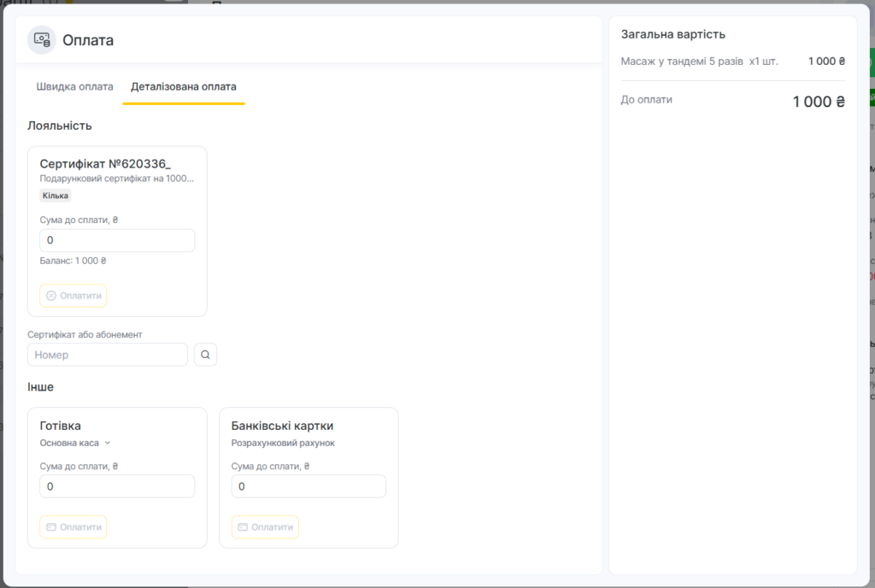
Task: Click the Готівка amount input field
Action: tap(117, 486)
